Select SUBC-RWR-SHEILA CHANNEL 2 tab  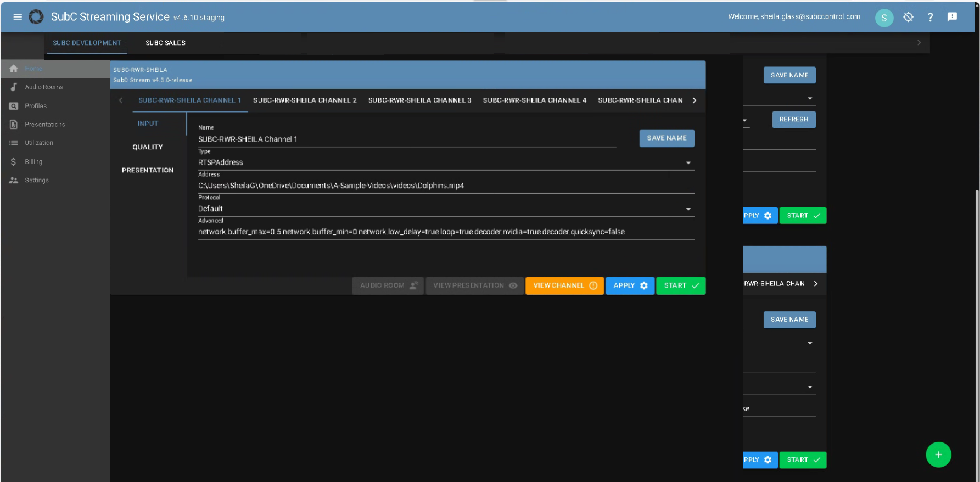click(x=305, y=100)
